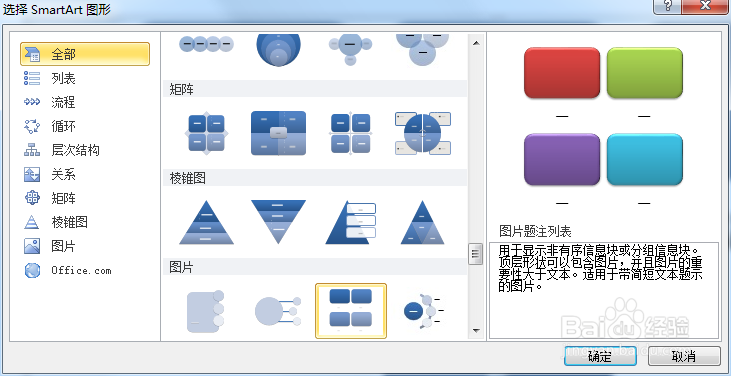Click the 图片题注列表 title text
731x376 pixels.
535,232
